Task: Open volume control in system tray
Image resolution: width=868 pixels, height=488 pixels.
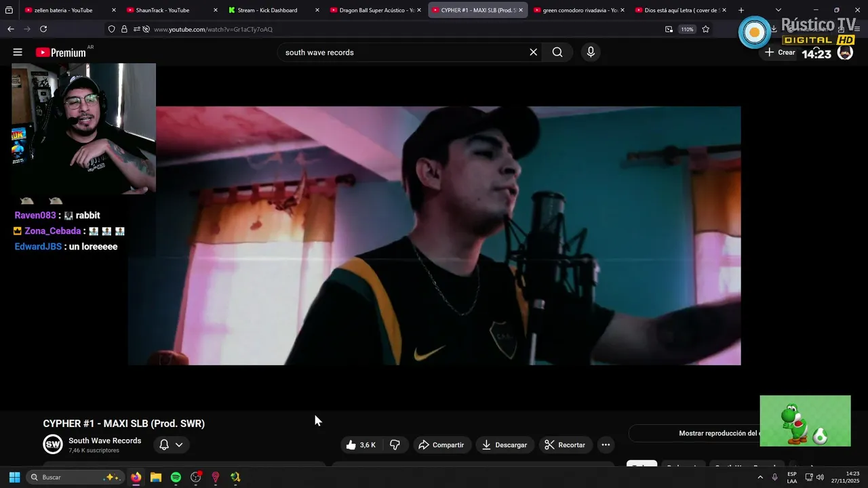Action: tap(820, 477)
